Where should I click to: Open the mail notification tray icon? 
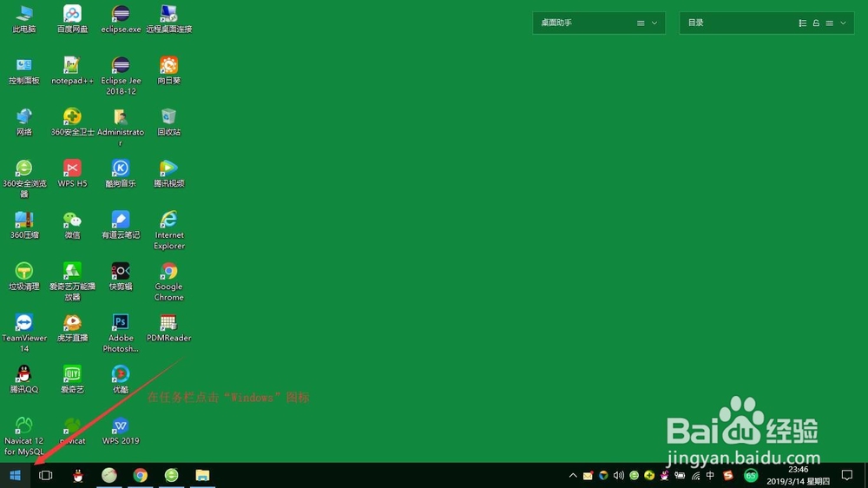tap(588, 475)
